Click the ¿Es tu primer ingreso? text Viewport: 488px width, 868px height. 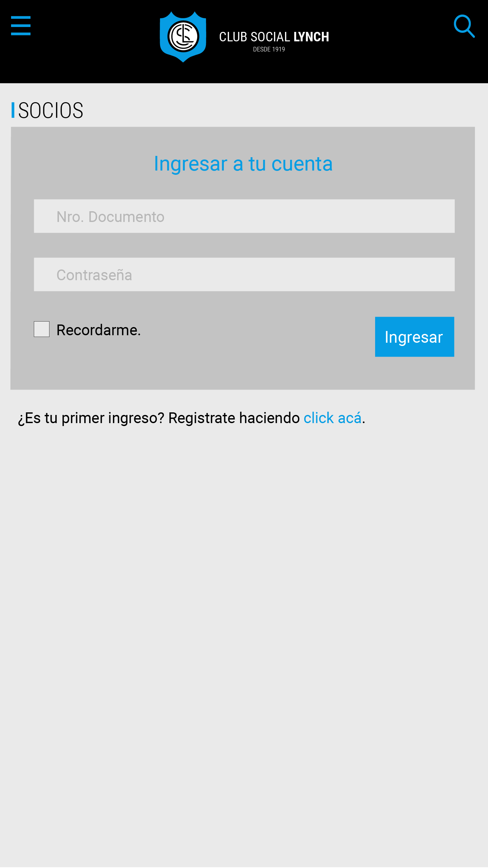coord(91,418)
